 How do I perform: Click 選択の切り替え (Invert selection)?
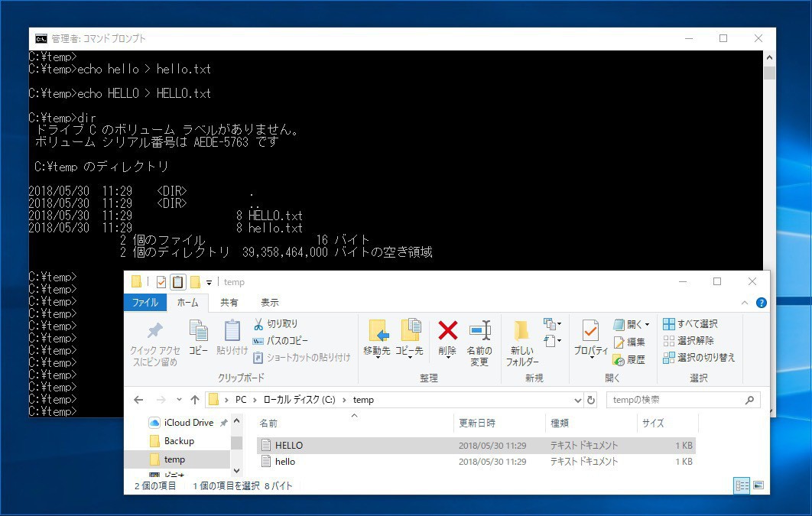coord(699,358)
